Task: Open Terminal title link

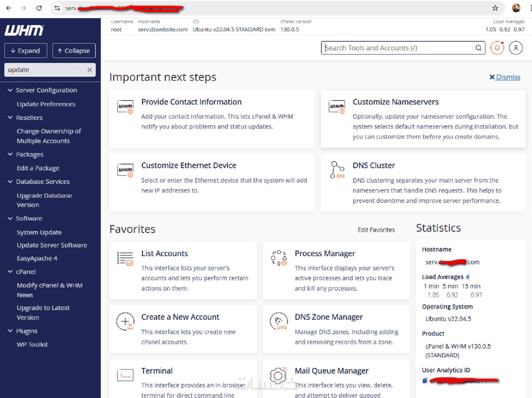Action: coord(157,371)
